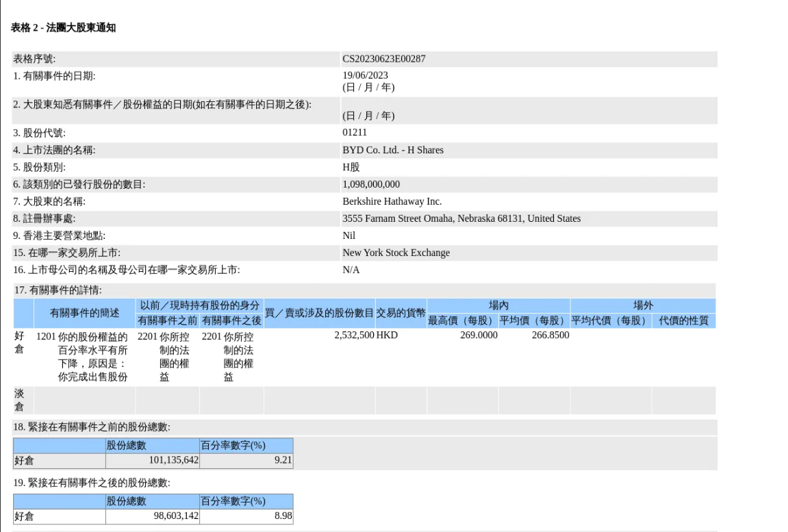Select the column header 有關事件的簡述
Screen dimensions: 788x532
84,313
